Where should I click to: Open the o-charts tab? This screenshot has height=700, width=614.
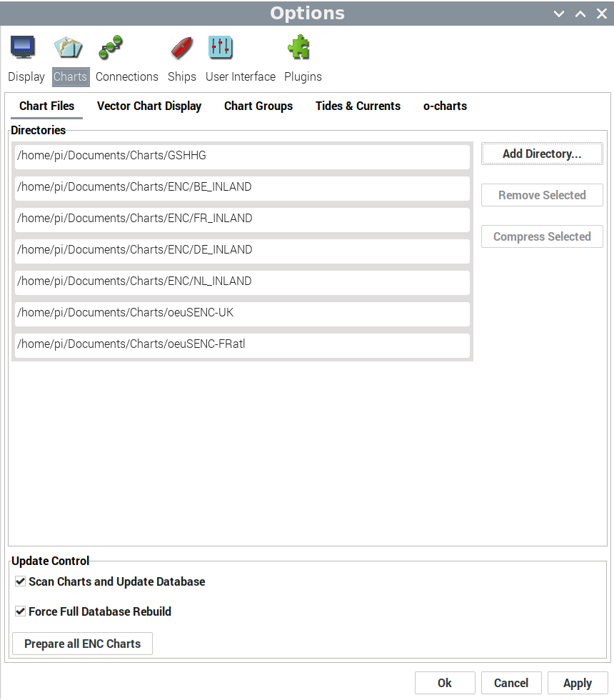click(x=445, y=106)
